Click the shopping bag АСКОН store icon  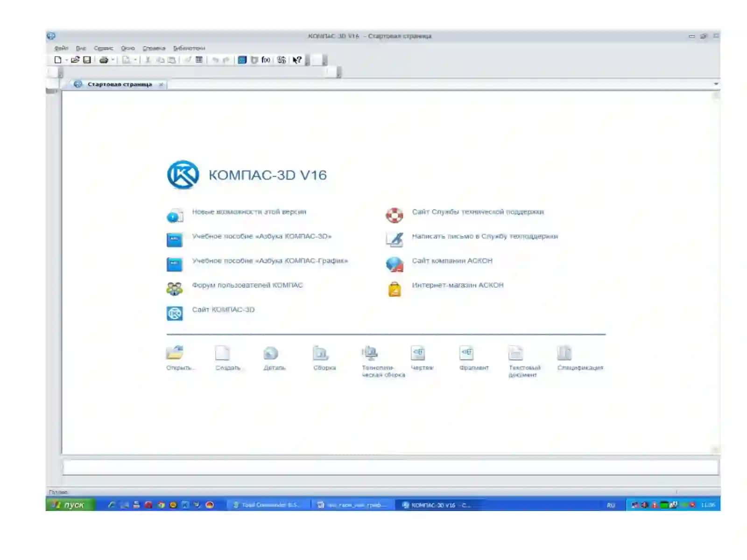tap(395, 289)
